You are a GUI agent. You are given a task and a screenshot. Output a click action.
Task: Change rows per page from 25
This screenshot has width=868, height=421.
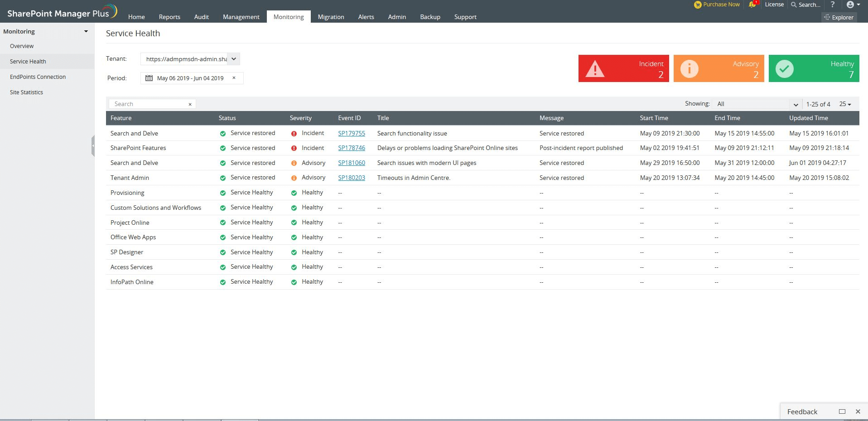click(845, 104)
